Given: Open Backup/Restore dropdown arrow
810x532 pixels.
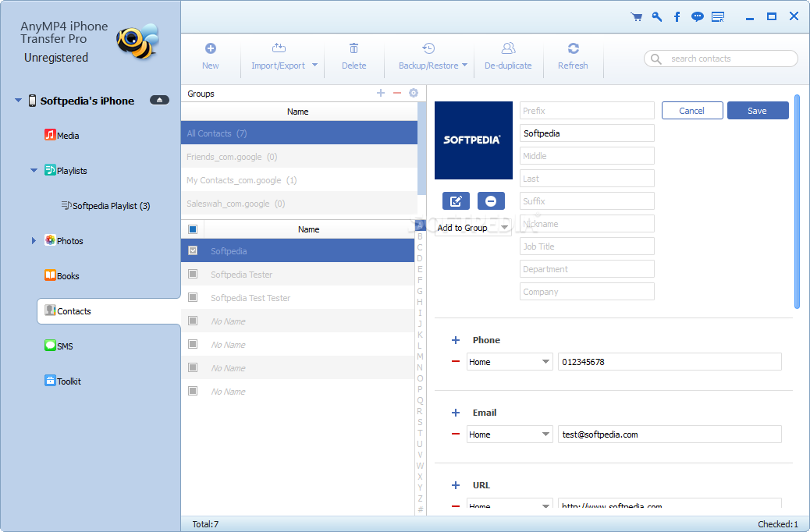Looking at the screenshot, I should pyautogui.click(x=464, y=65).
